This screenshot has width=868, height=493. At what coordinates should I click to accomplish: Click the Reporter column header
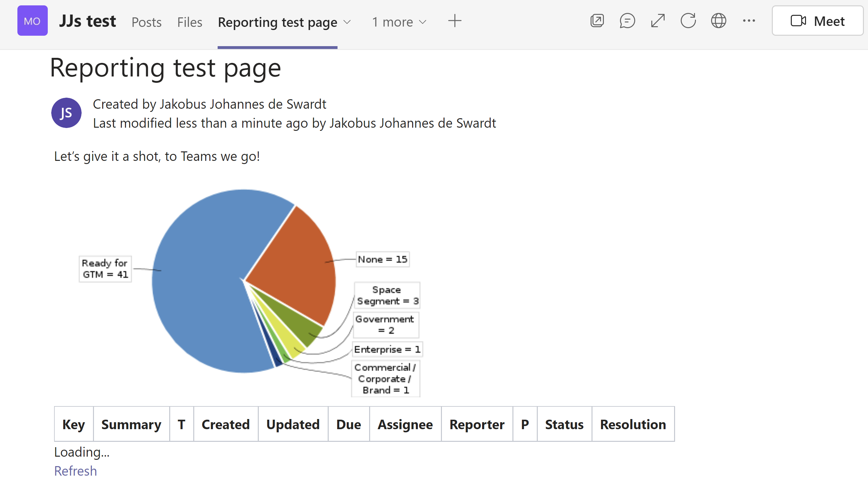477,424
